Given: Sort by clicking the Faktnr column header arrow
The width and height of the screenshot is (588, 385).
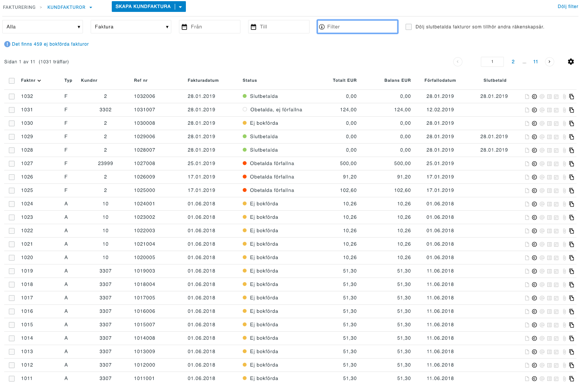Looking at the screenshot, I should (x=40, y=81).
